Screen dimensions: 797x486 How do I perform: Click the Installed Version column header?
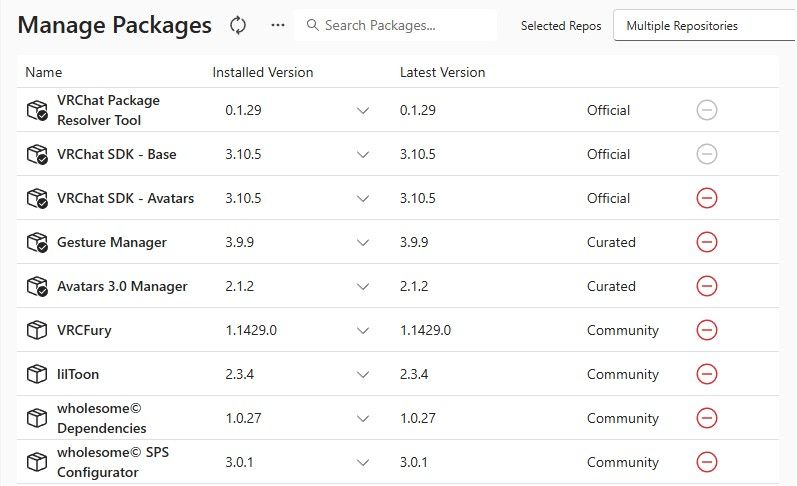(263, 72)
